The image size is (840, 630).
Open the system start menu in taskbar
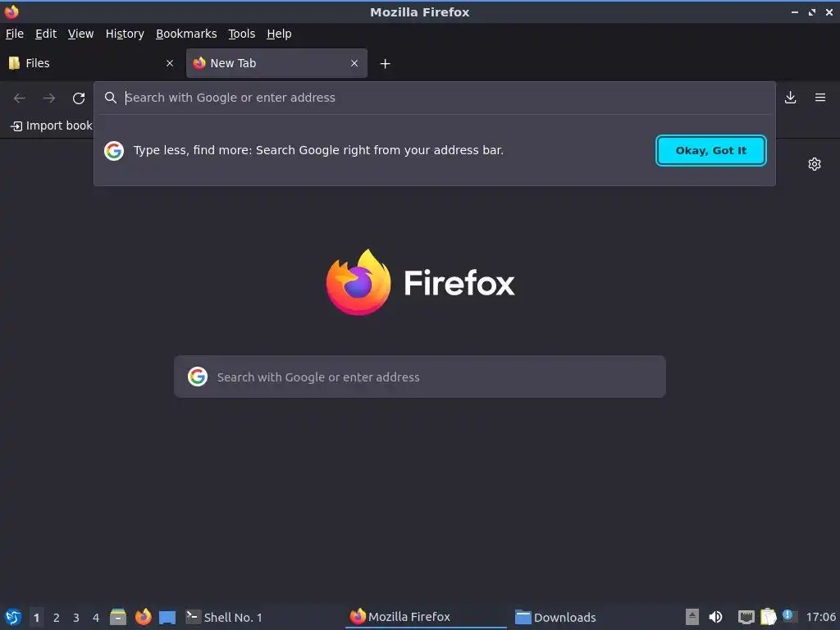(13, 617)
